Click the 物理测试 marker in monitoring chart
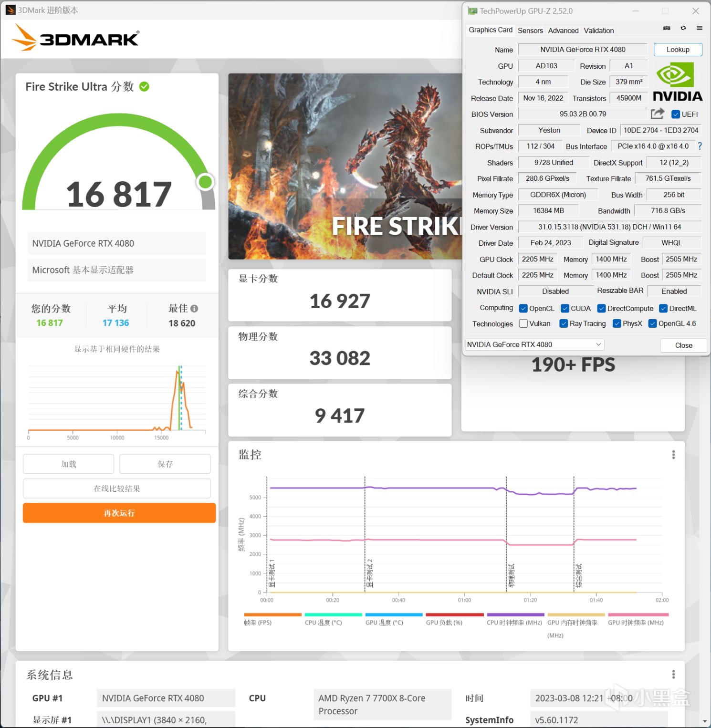This screenshot has height=728, width=711. click(511, 575)
